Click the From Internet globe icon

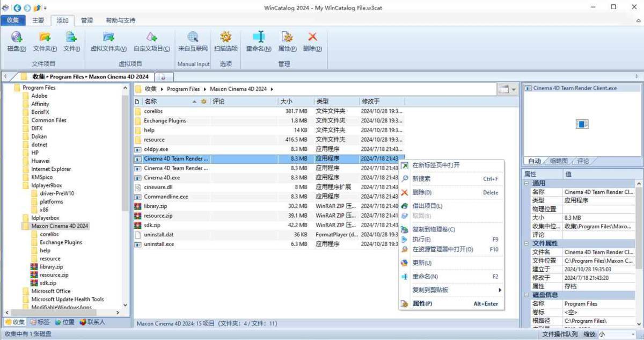tap(193, 37)
